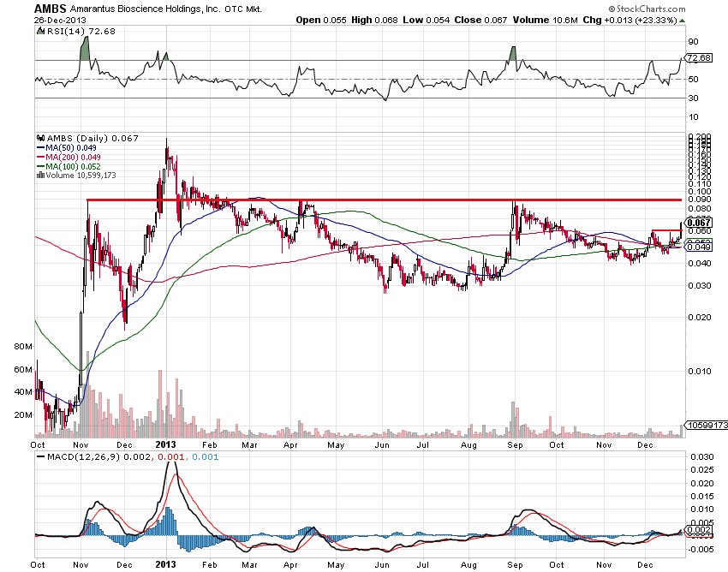Image resolution: width=728 pixels, height=572 pixels.
Task: Click the 10599173 volume tag on right axis
Action: [x=707, y=425]
